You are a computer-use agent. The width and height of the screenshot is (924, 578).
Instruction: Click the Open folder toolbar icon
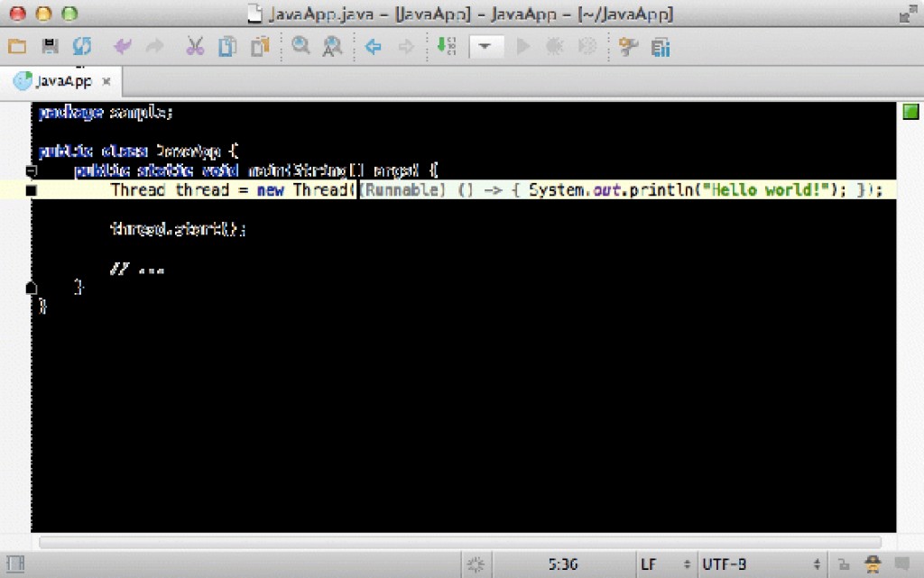(17, 47)
